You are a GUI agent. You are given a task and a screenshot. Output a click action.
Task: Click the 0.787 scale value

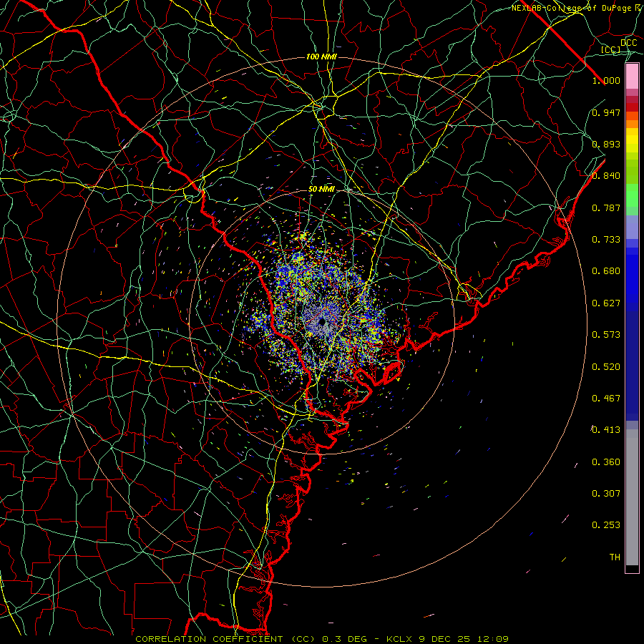606,208
